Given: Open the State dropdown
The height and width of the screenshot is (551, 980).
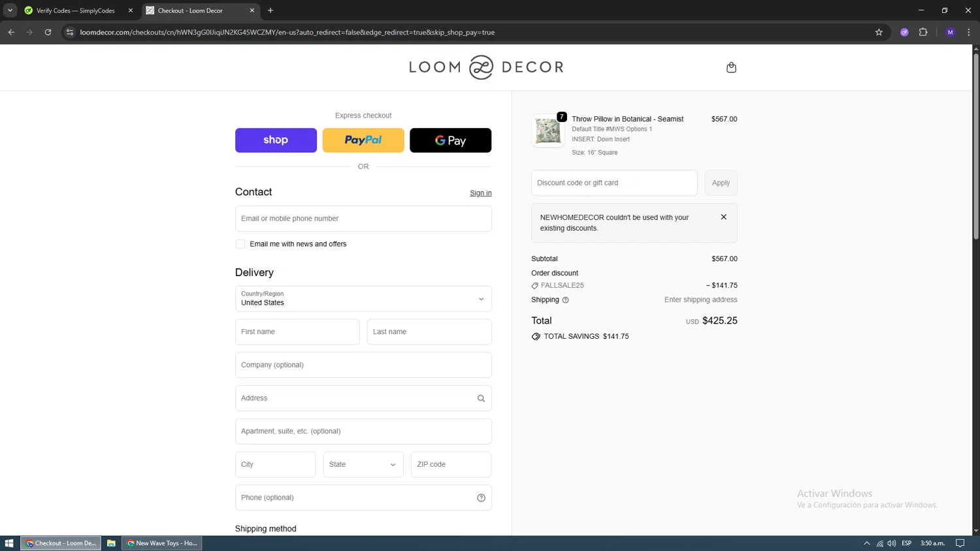Looking at the screenshot, I should [363, 464].
